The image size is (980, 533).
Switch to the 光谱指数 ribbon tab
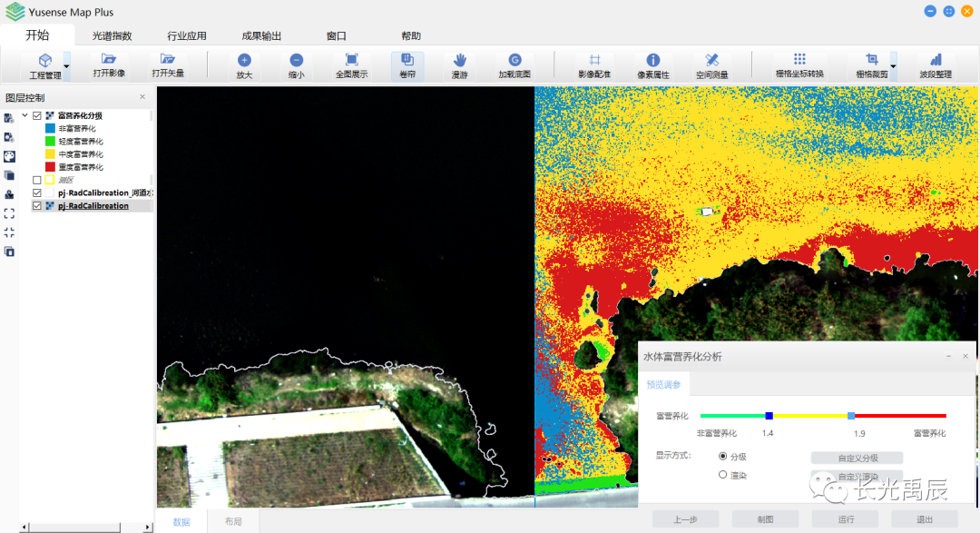(x=113, y=36)
